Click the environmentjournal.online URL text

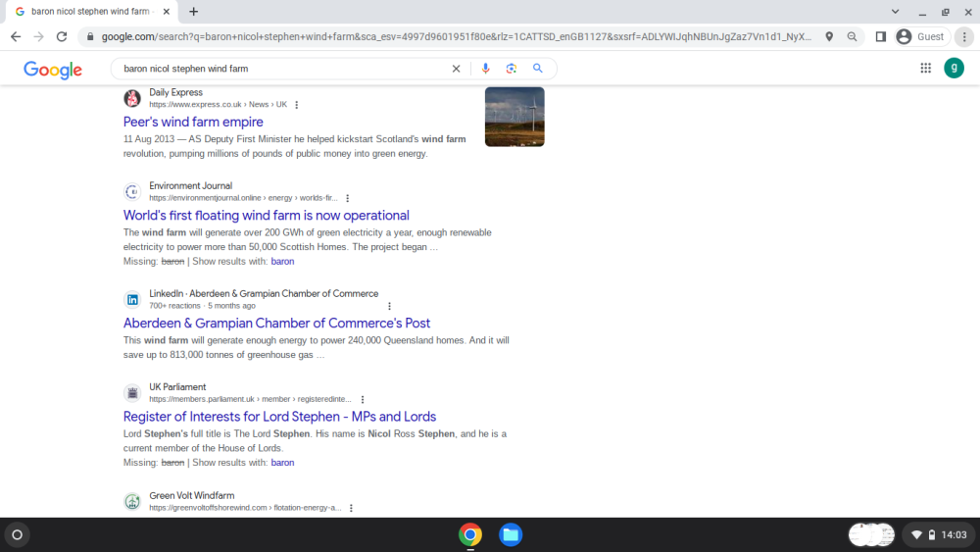[x=243, y=197]
